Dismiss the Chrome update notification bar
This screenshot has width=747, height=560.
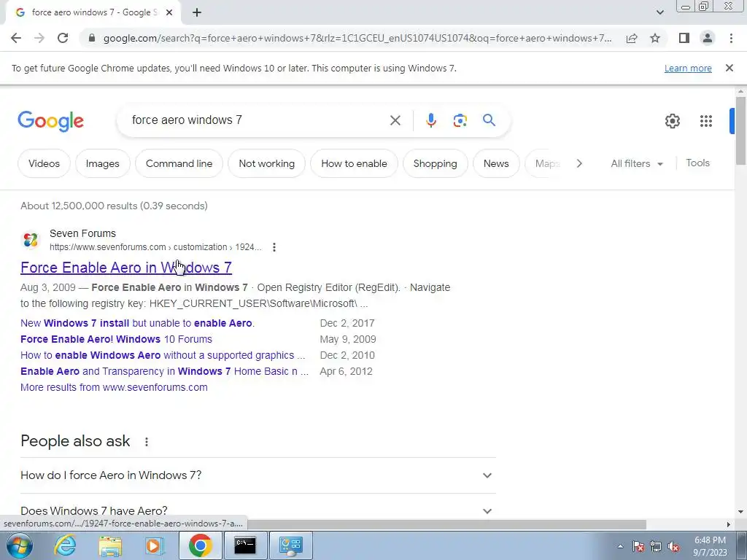pyautogui.click(x=729, y=68)
